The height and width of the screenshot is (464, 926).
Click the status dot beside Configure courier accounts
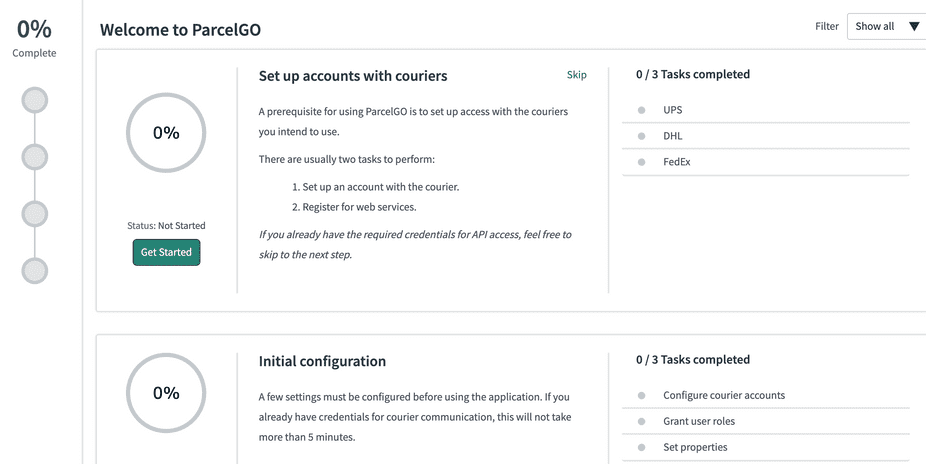point(641,396)
